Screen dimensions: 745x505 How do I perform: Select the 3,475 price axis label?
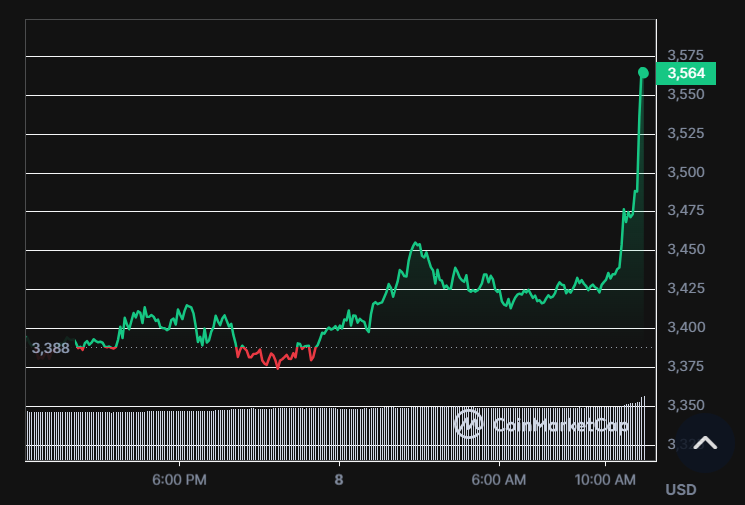(686, 210)
